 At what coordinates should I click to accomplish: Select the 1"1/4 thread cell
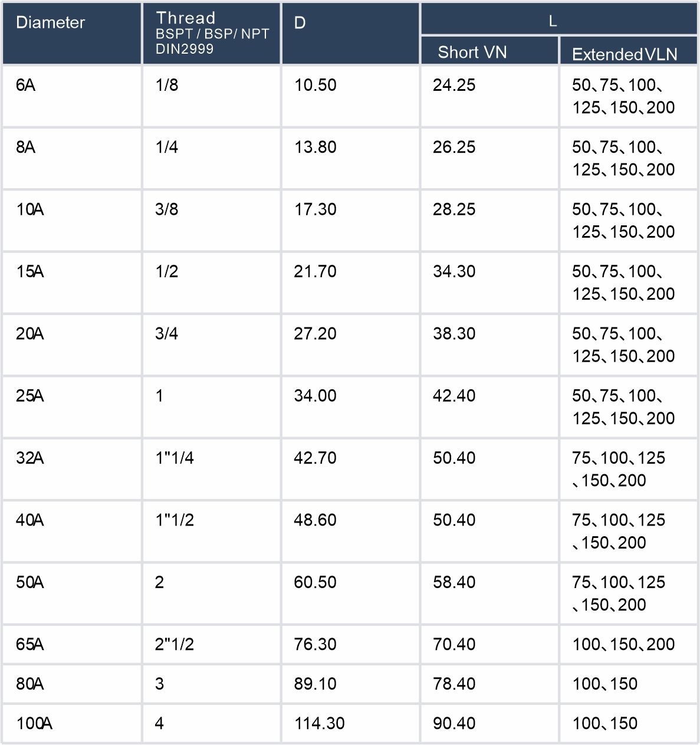coord(175,458)
